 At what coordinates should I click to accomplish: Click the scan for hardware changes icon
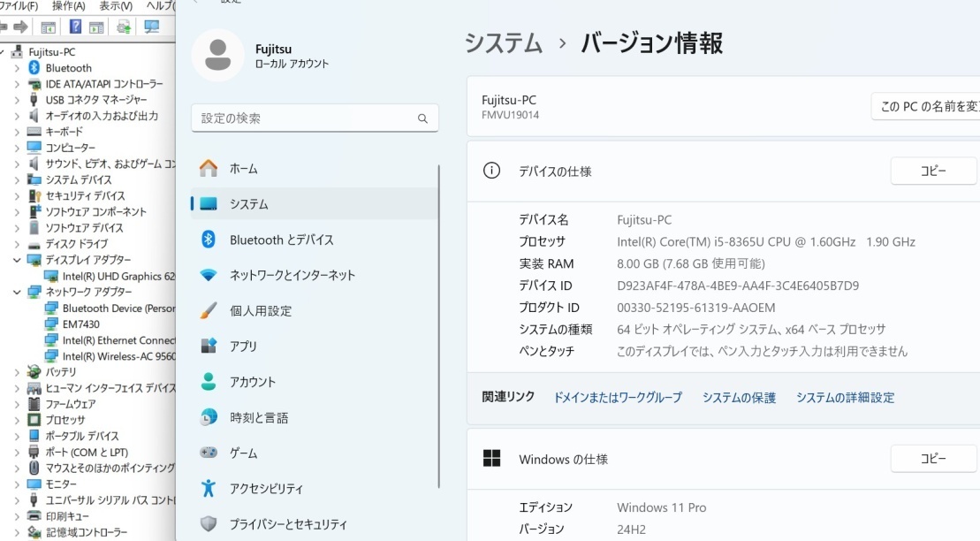[152, 27]
